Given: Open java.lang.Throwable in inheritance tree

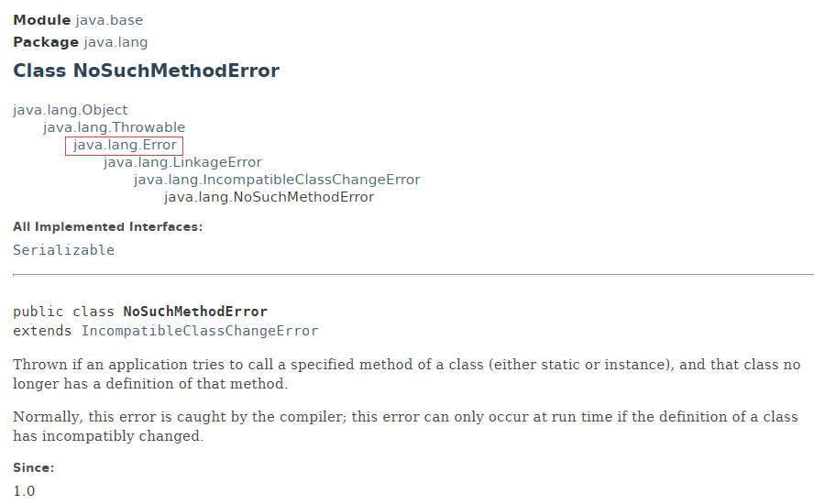Looking at the screenshot, I should [x=115, y=127].
